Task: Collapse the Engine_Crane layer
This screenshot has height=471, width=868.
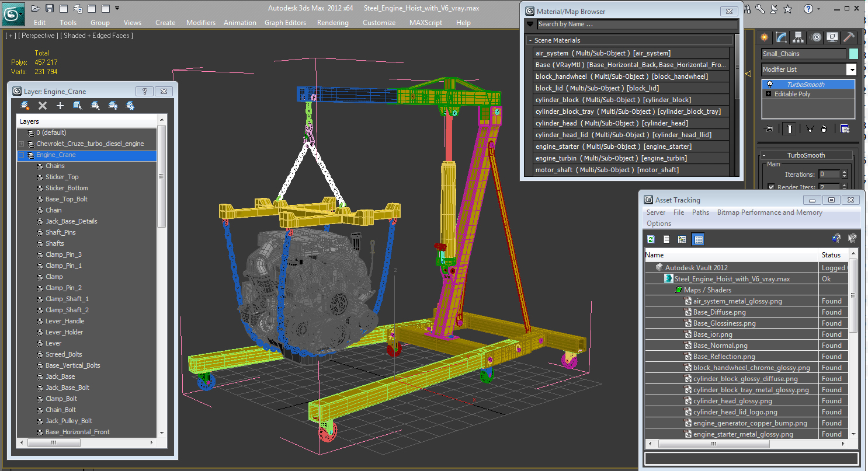Action: point(22,155)
